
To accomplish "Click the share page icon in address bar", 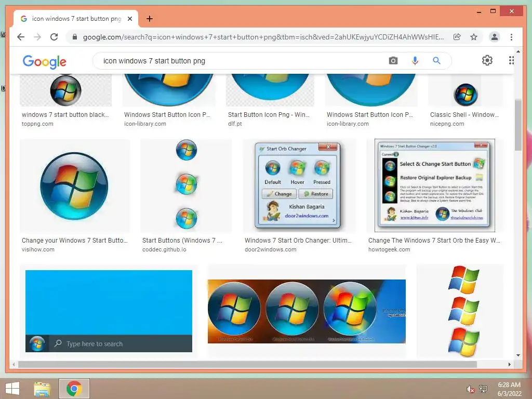I will pos(457,37).
